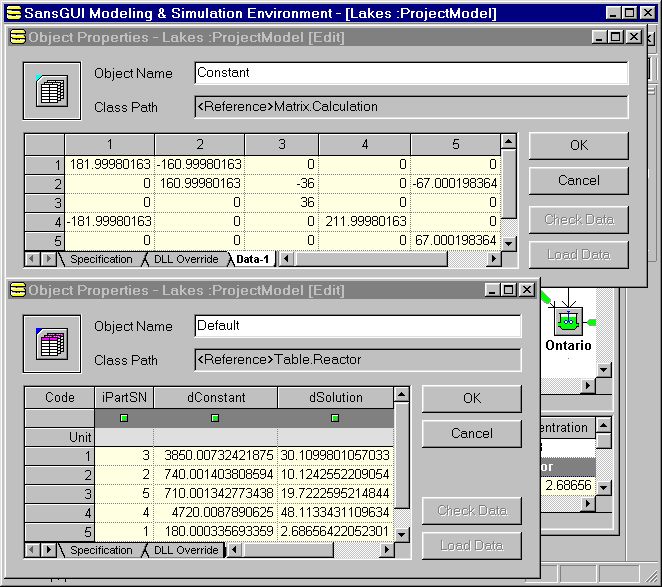Select the Ontario reactor node icon
Viewport: 662px width, 587px height.
tap(568, 320)
